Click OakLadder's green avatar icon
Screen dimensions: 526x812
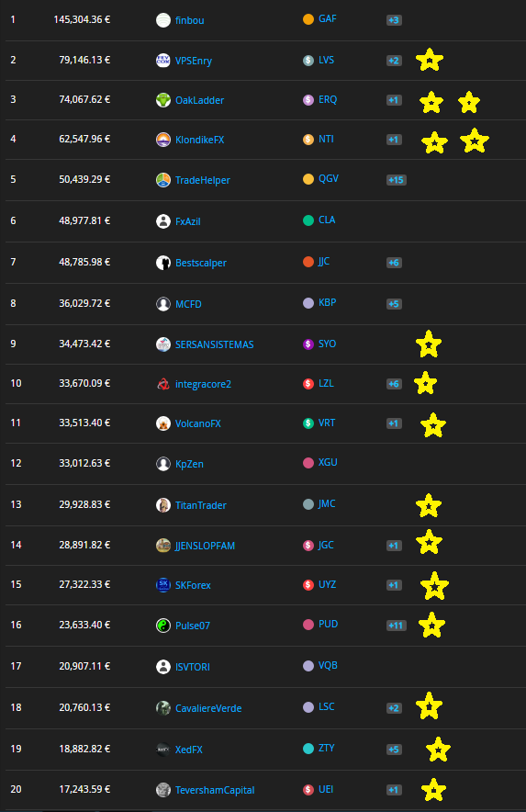click(x=163, y=100)
